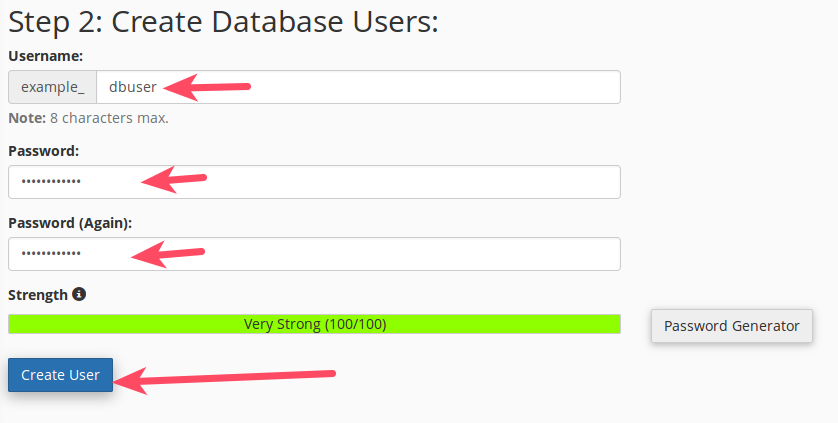The width and height of the screenshot is (838, 423).
Task: Click the Strength label text
Action: tap(38, 295)
